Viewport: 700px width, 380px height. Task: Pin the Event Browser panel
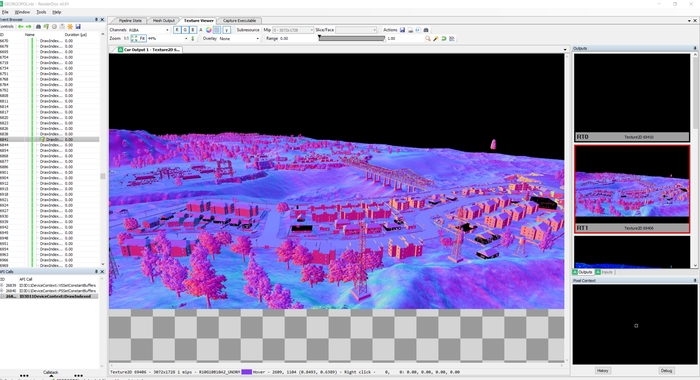(x=96, y=20)
